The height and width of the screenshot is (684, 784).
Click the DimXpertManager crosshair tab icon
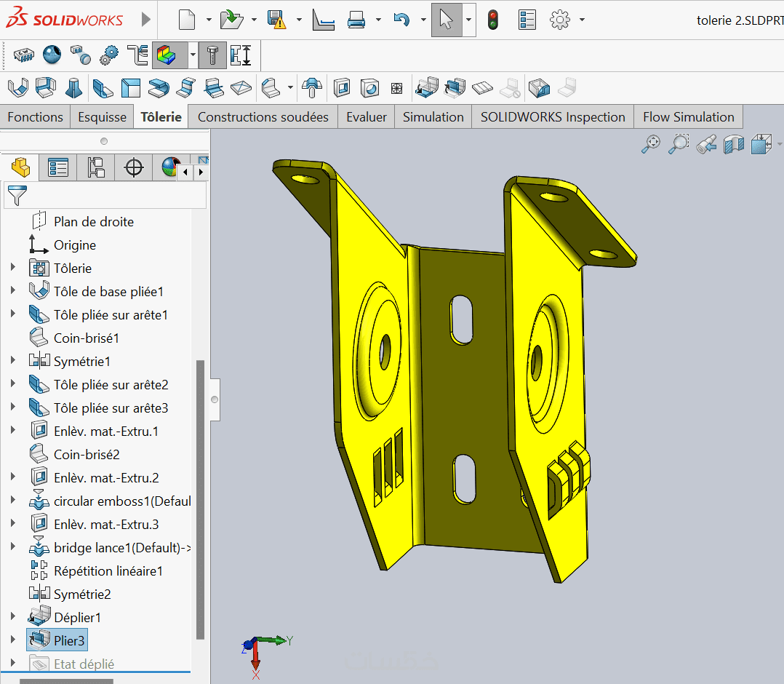point(134,167)
